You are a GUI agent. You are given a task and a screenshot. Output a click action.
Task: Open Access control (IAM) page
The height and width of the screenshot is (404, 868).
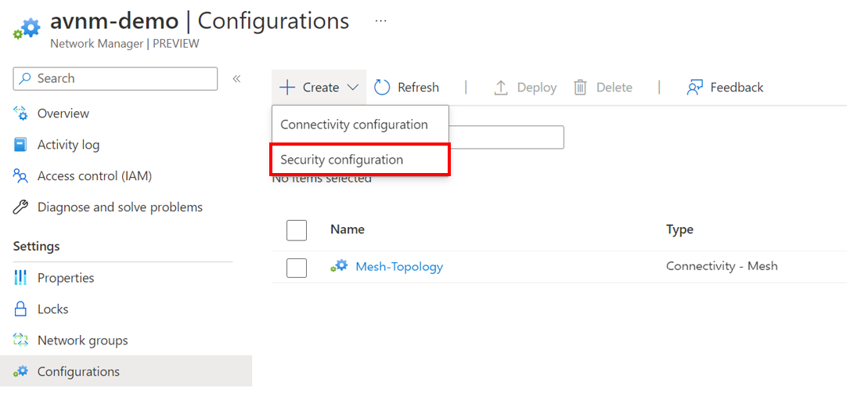(95, 176)
